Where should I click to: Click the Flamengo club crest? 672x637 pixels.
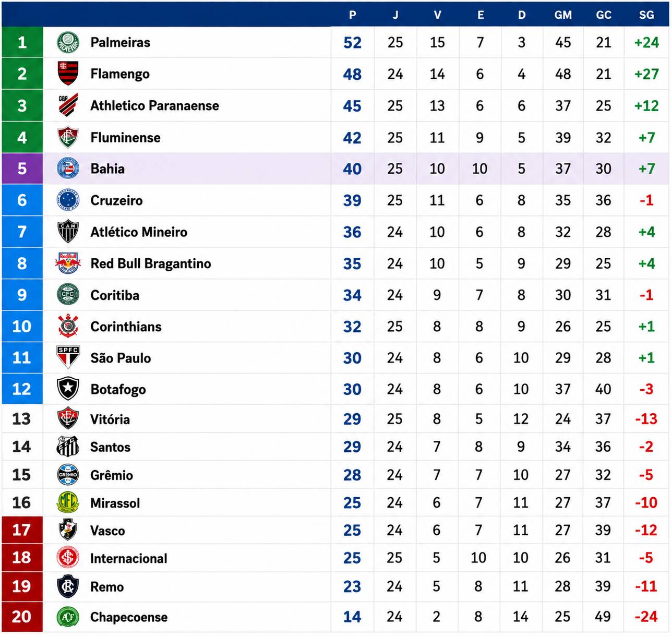coord(68,74)
